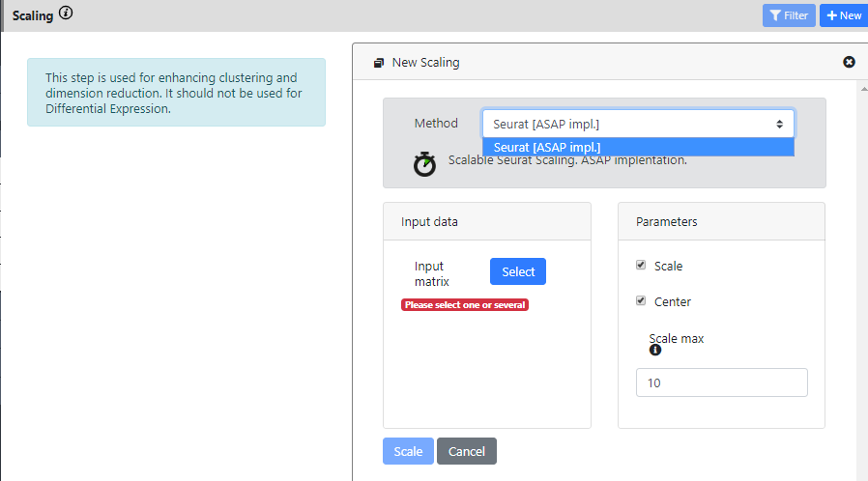868x481 pixels.
Task: Click the scroll up arrow of the panel
Action: [x=864, y=89]
